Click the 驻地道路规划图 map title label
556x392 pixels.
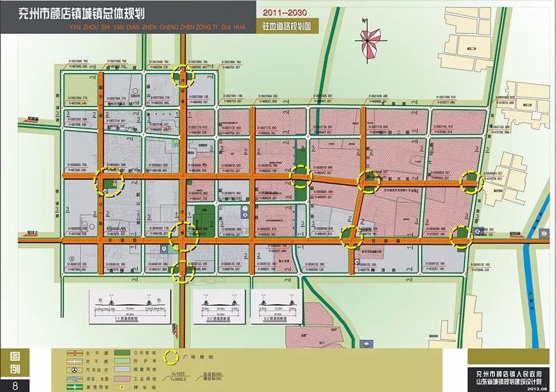pyautogui.click(x=286, y=26)
